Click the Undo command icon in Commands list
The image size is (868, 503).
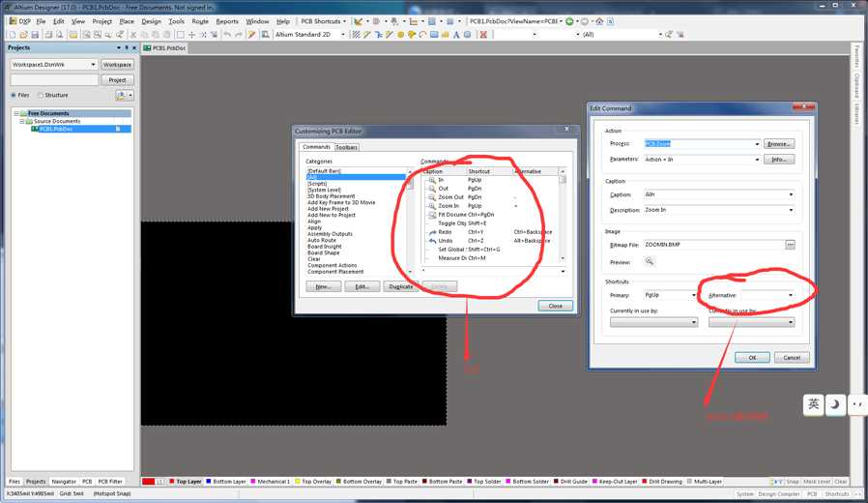pyautogui.click(x=432, y=241)
